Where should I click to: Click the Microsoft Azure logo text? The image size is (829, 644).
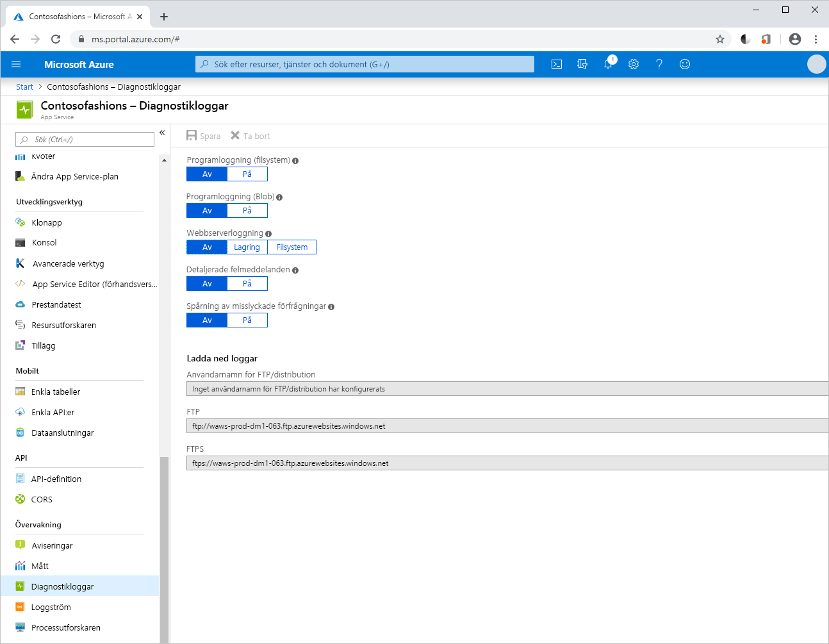coord(79,65)
